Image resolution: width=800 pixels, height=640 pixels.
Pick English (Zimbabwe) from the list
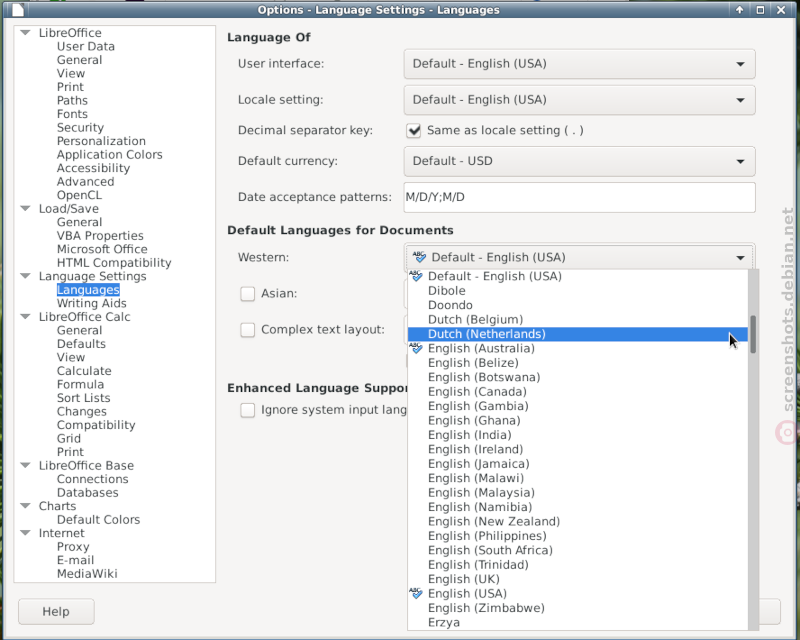point(578,608)
